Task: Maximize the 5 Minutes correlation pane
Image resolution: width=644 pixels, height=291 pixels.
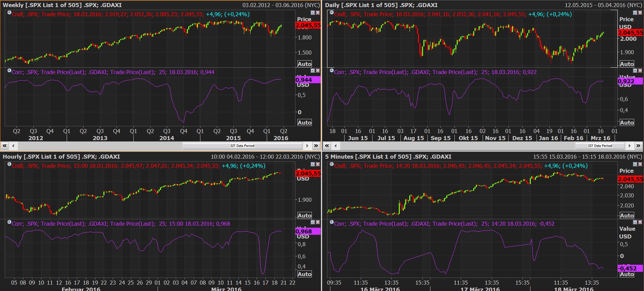Action: pyautogui.click(x=635, y=222)
